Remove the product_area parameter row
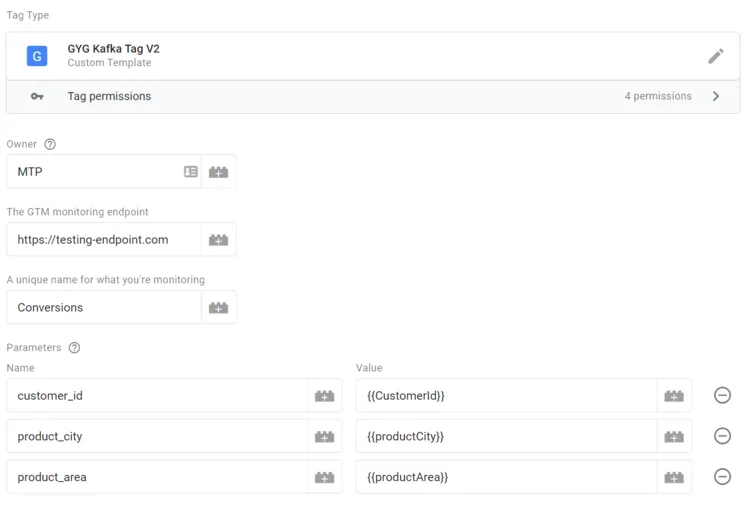 (x=722, y=476)
